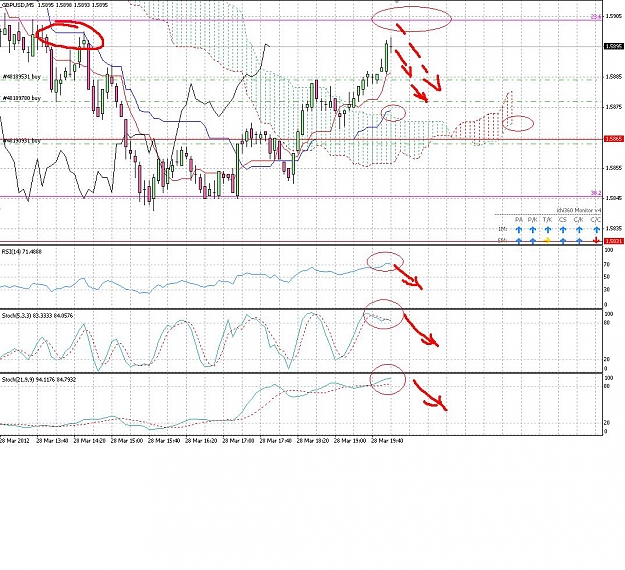Click the Monitor v4 indicator title
The height and width of the screenshot is (570, 625).
[x=579, y=210]
